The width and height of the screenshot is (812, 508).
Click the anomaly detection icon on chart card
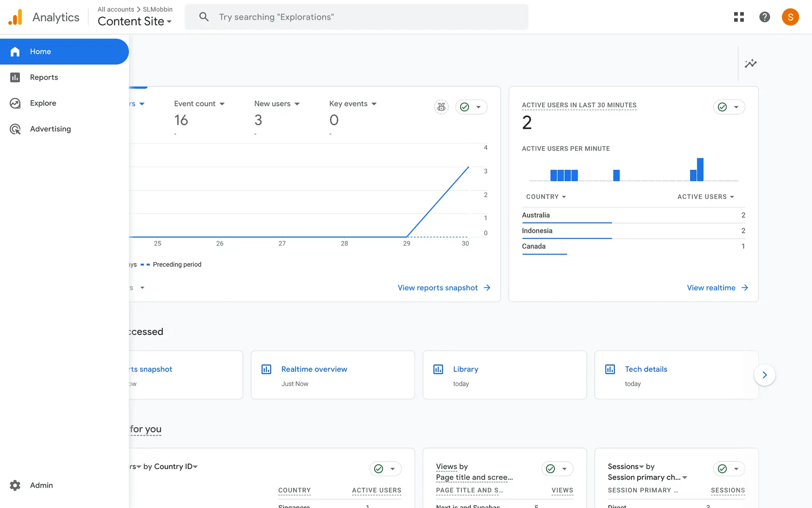441,107
